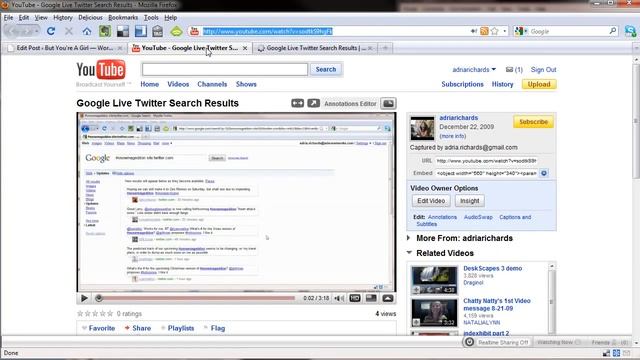Open the File menu
The width and height of the screenshot is (640, 360).
(8, 18)
